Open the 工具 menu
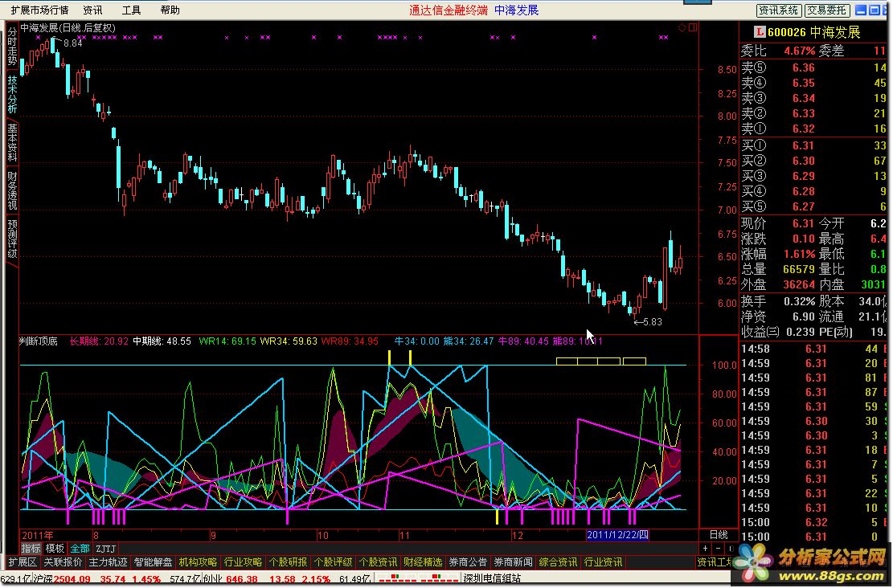 [132, 10]
